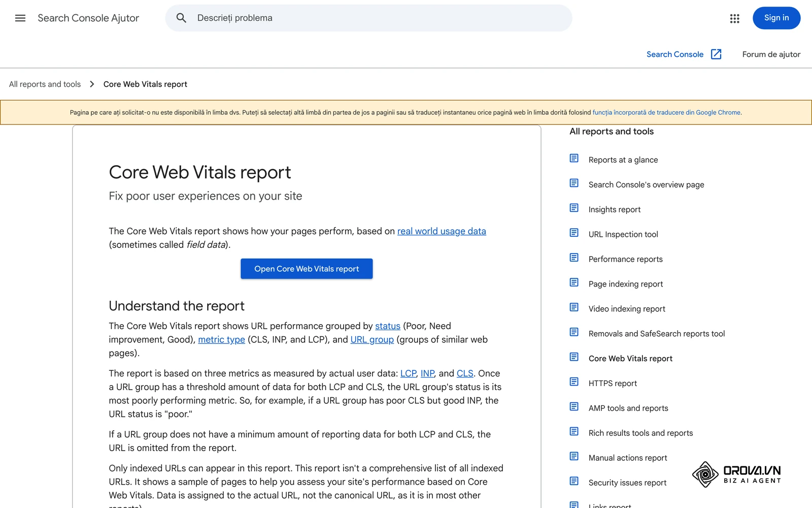Open Reports at a glance in sidebar

pyautogui.click(x=623, y=160)
